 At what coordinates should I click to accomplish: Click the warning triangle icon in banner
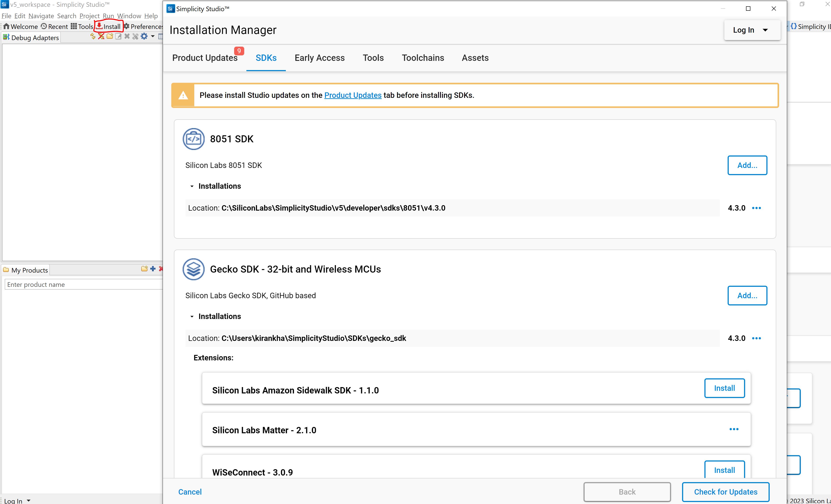tap(183, 95)
